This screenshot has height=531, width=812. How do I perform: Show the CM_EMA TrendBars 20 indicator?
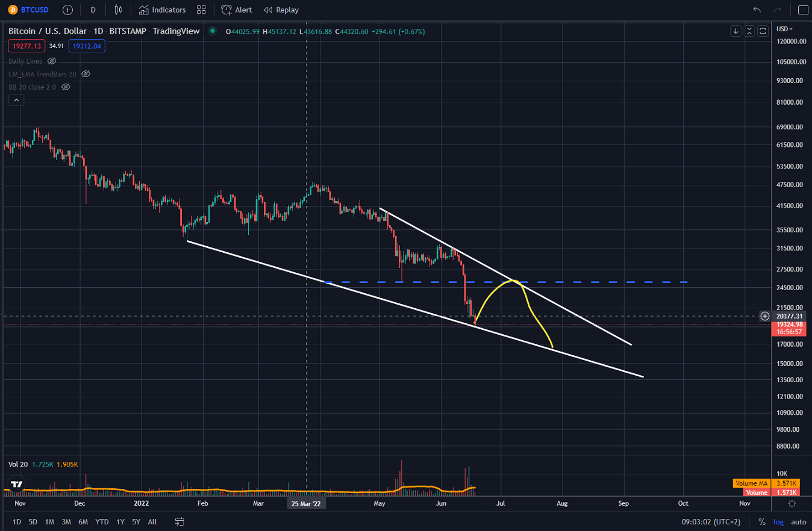86,74
